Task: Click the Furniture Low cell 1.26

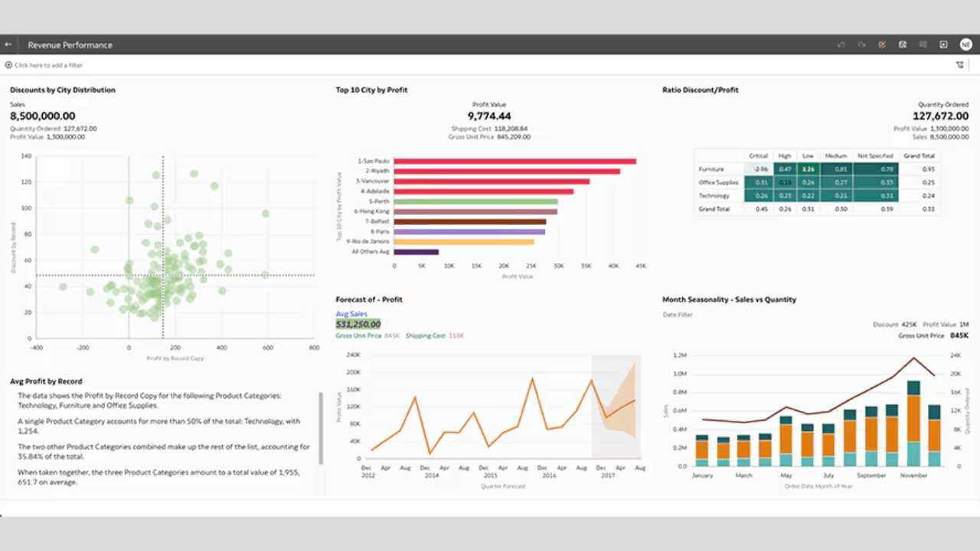Action: point(808,168)
